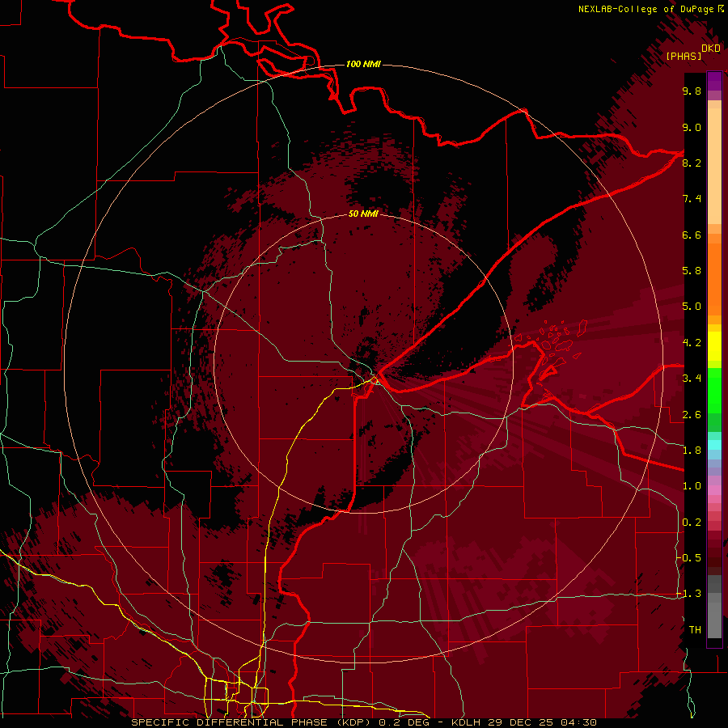This screenshot has width=728, height=728.
Task: Click the DKD label above the color scale
Action: pos(711,49)
